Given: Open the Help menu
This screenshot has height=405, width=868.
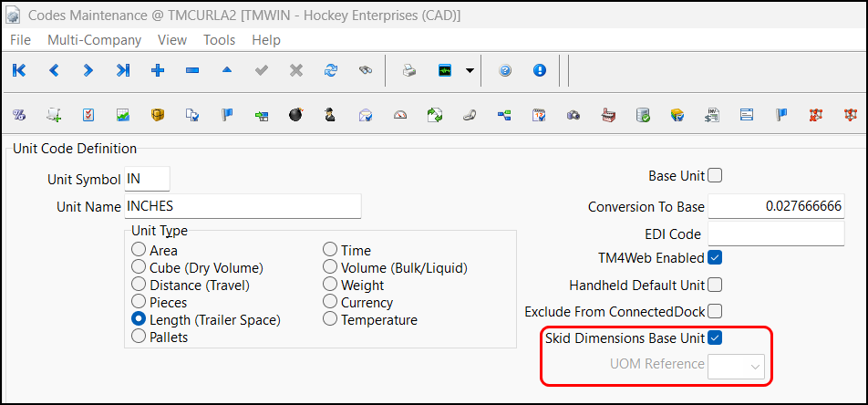Looking at the screenshot, I should click(266, 40).
